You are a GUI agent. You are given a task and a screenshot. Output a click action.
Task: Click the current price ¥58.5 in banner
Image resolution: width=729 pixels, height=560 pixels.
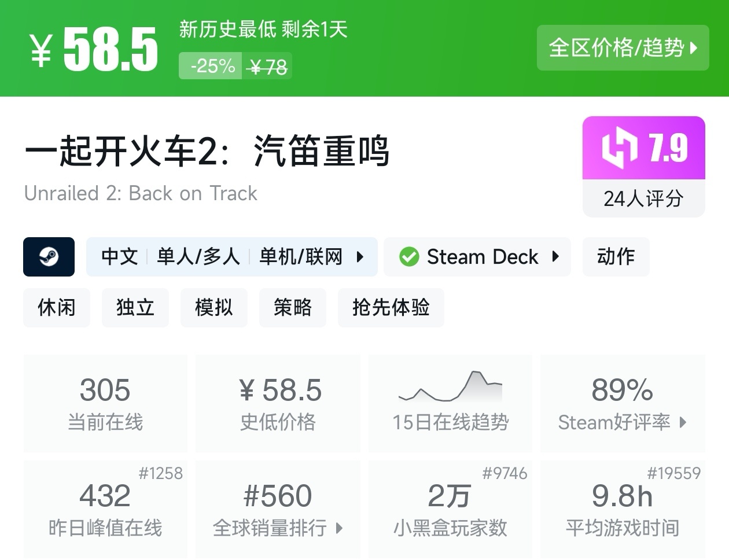click(94, 49)
